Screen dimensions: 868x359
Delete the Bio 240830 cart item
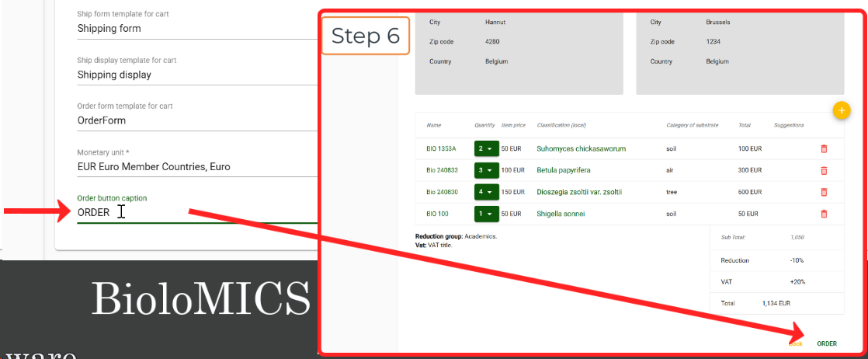(x=824, y=192)
